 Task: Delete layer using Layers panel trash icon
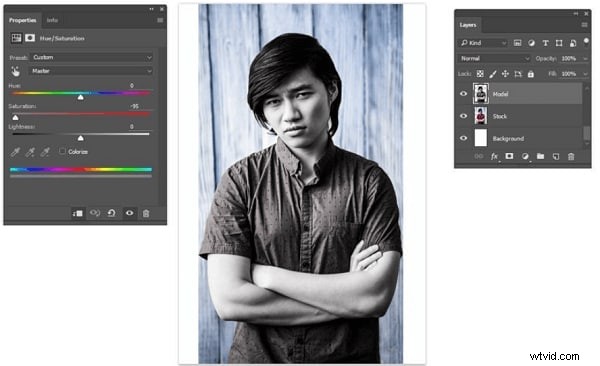pyautogui.click(x=571, y=156)
